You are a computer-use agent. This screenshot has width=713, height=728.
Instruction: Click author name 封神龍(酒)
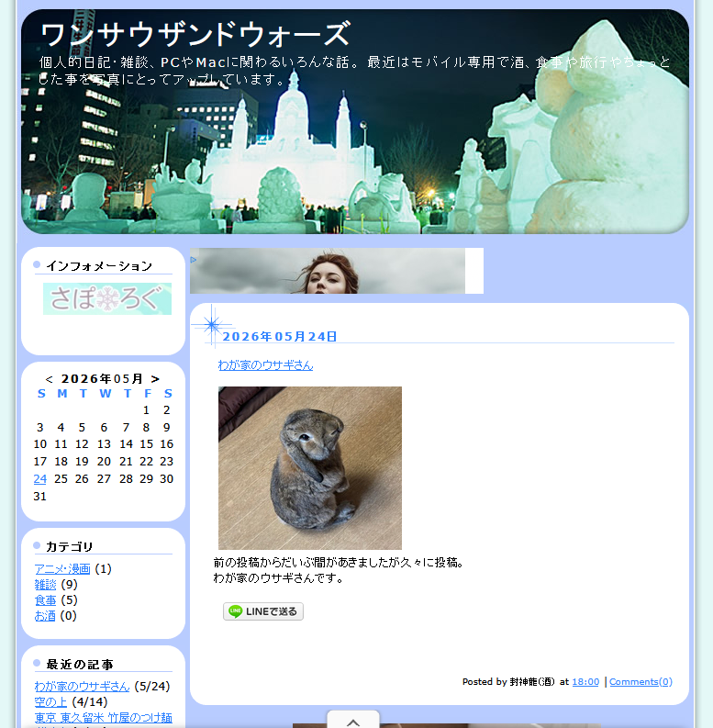532,681
